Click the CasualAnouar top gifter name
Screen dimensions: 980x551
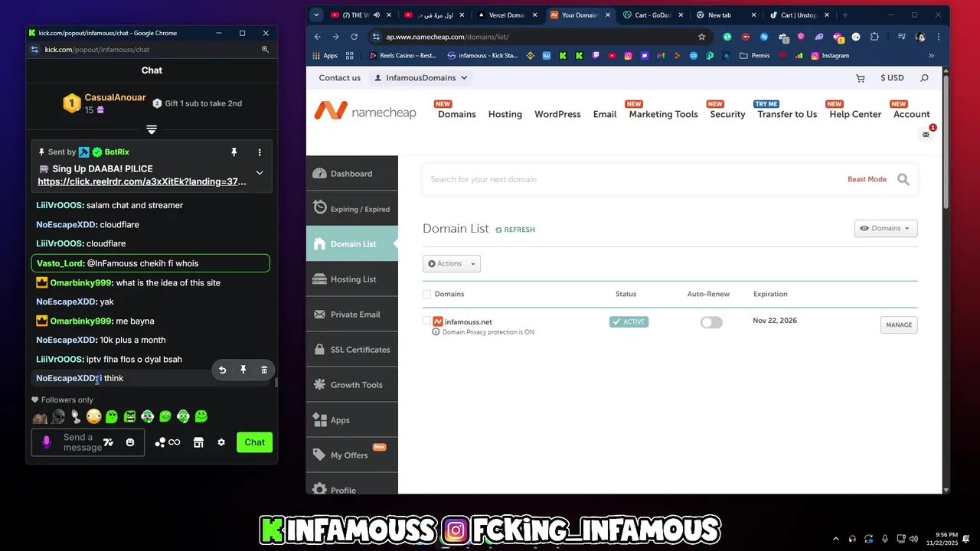(115, 98)
